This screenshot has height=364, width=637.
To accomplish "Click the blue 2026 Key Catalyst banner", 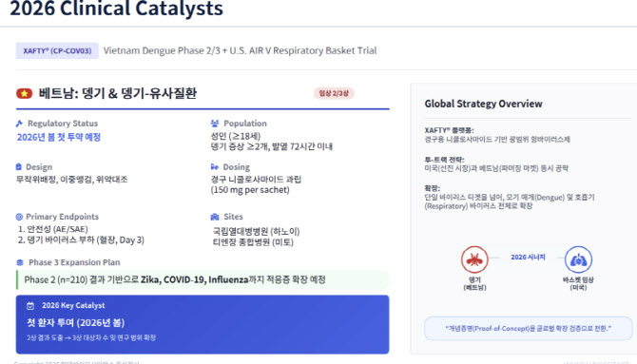I will pyautogui.click(x=203, y=324).
